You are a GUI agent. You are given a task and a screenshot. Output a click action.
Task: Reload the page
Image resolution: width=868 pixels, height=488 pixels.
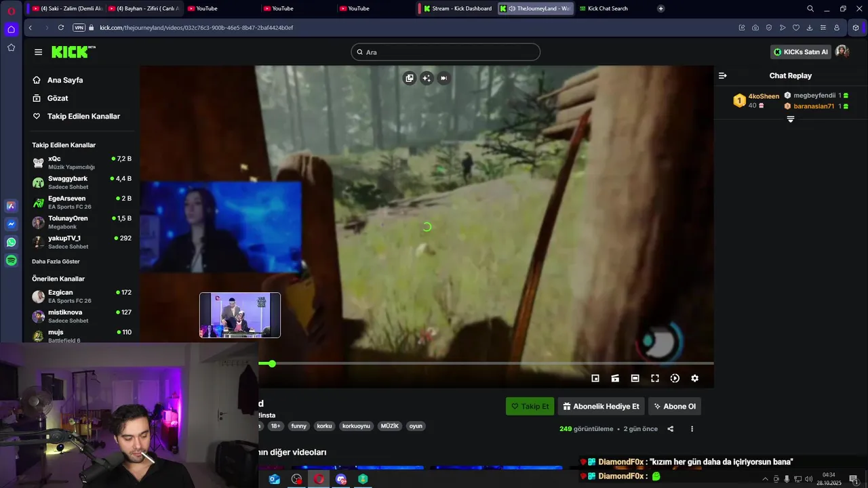click(61, 28)
